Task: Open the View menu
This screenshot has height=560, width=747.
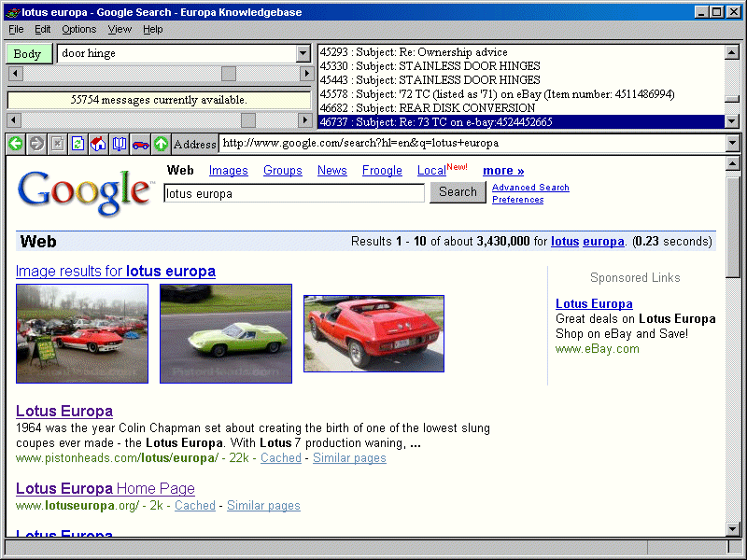Action: [120, 29]
